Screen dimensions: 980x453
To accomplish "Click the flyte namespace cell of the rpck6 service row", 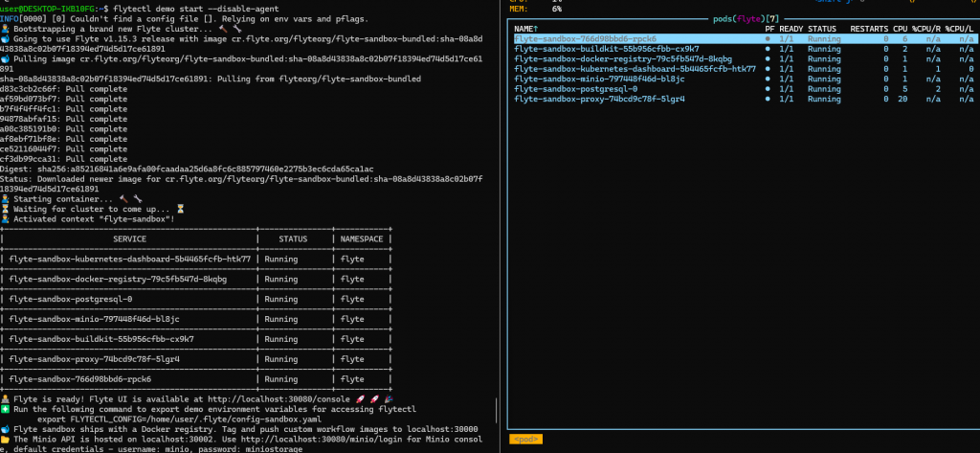I will tap(352, 379).
